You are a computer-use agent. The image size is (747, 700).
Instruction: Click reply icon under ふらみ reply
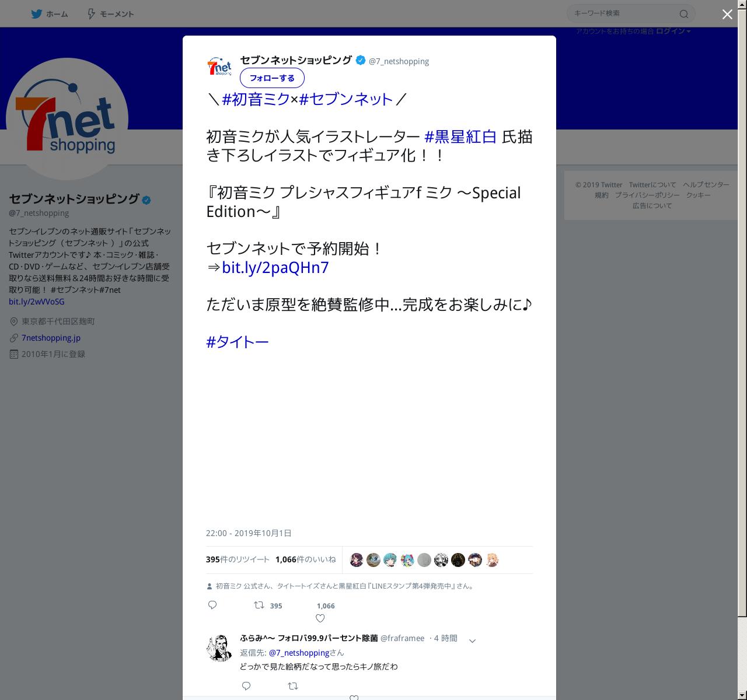click(x=246, y=686)
